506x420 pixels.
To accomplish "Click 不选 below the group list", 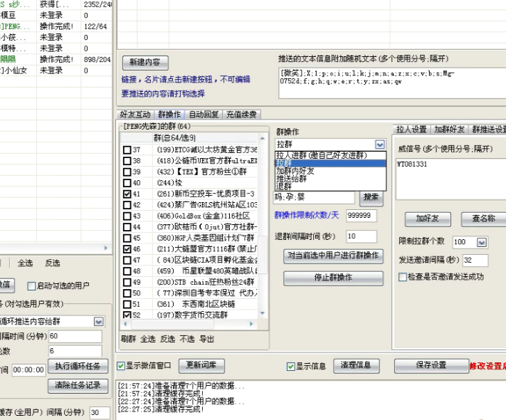I will point(187,339).
